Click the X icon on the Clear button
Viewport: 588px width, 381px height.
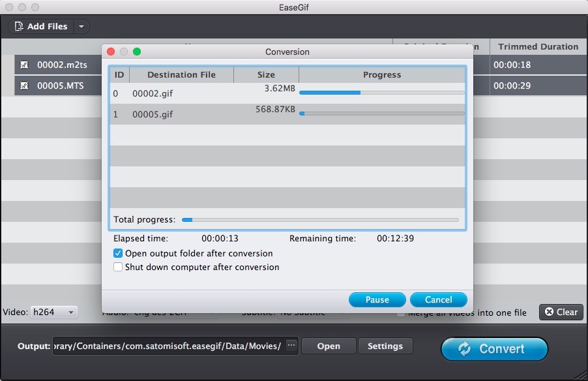[x=549, y=312]
